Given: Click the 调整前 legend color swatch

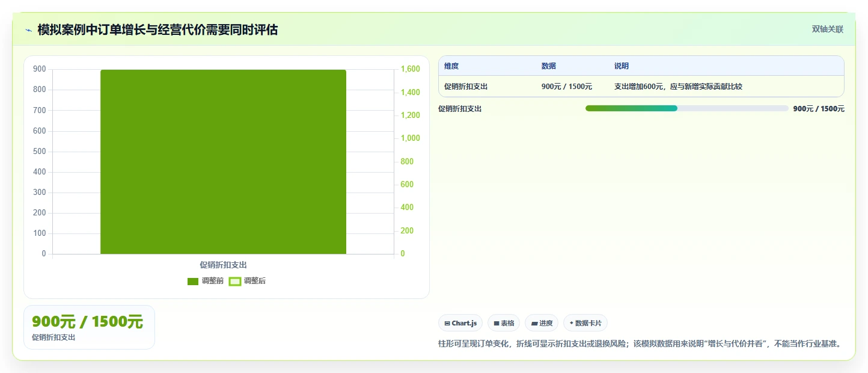Looking at the screenshot, I should [x=193, y=281].
